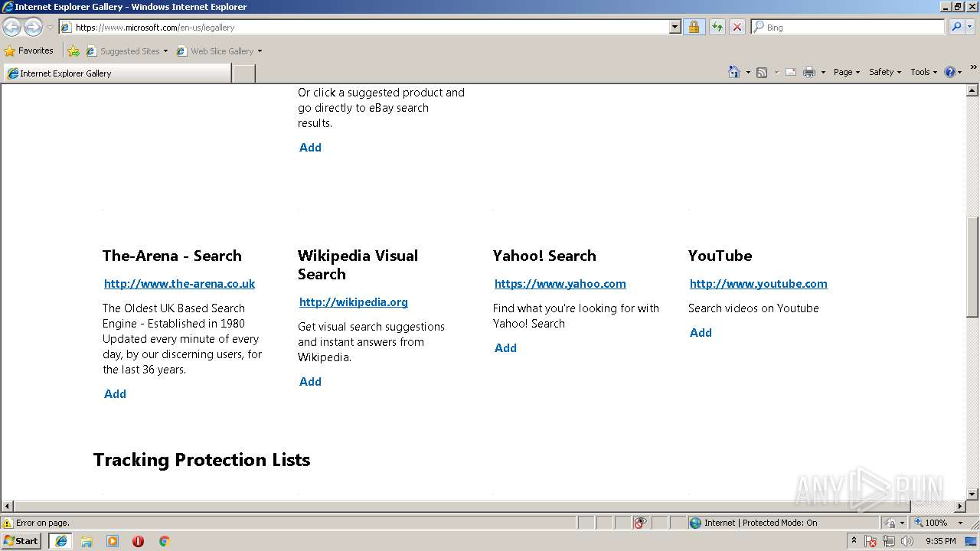Open search provider dropdown arrow
This screenshot has width=980, height=551.
970,28
